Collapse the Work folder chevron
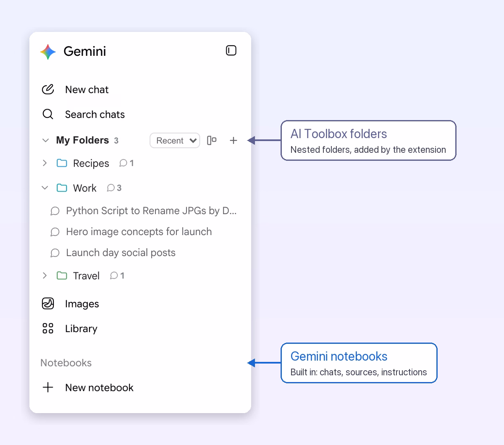The height and width of the screenshot is (445, 504). (45, 188)
